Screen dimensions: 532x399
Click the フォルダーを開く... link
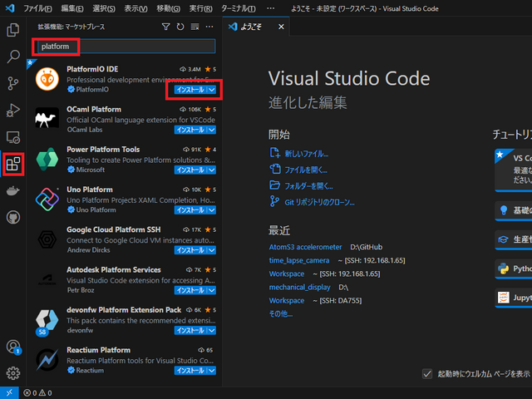(x=308, y=186)
